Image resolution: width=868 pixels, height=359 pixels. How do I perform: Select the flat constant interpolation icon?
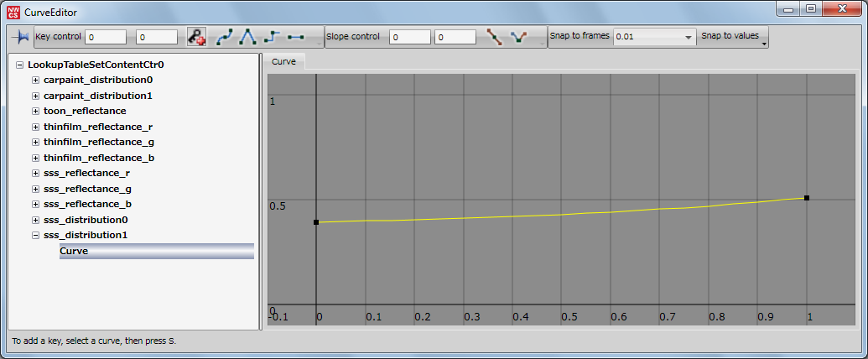coord(295,37)
